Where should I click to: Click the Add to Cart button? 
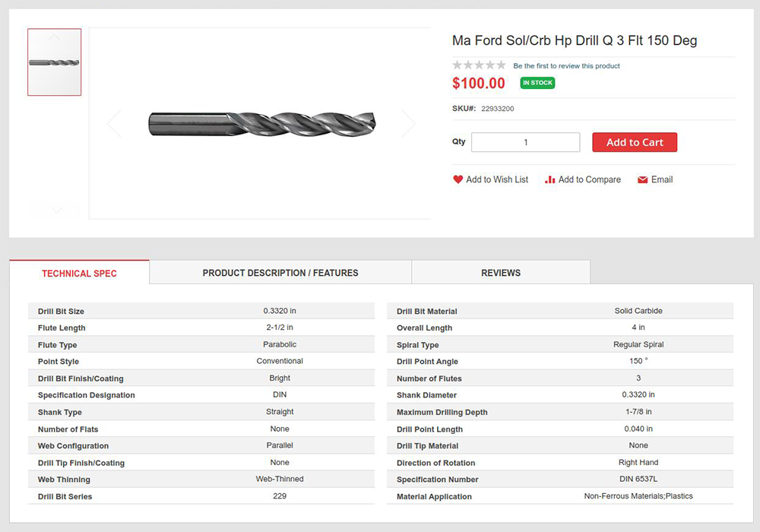tap(635, 142)
